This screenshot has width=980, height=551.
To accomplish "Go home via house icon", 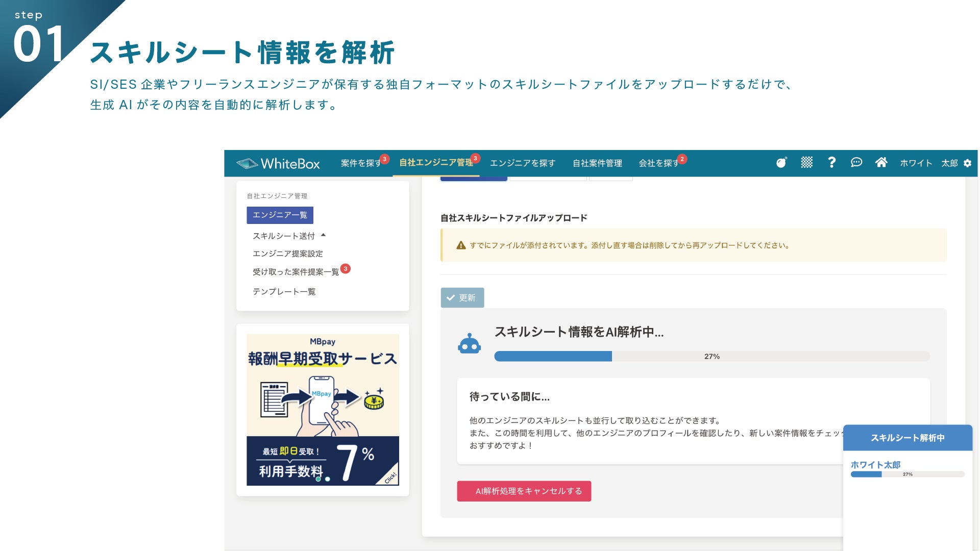I will tap(881, 163).
